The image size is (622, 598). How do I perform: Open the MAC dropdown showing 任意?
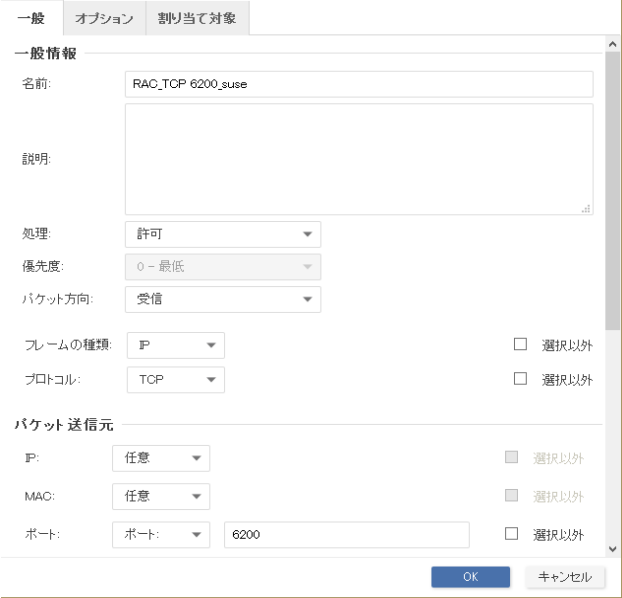click(x=161, y=496)
